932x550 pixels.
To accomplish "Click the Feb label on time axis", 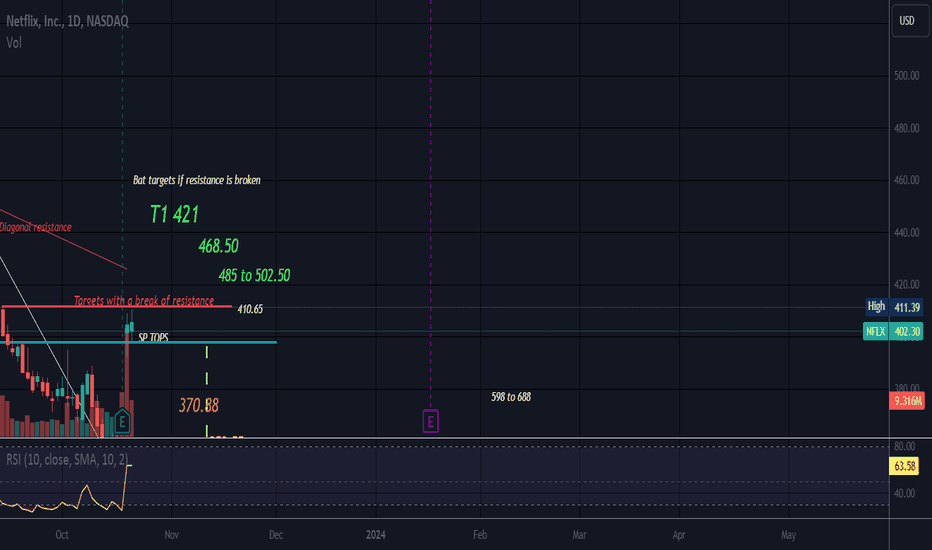I will (480, 535).
